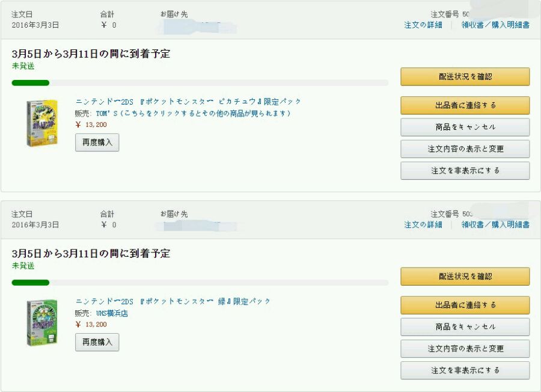
Task: Open the ニンテンドー2DS 緑 限定パック title link
Action: (x=173, y=301)
